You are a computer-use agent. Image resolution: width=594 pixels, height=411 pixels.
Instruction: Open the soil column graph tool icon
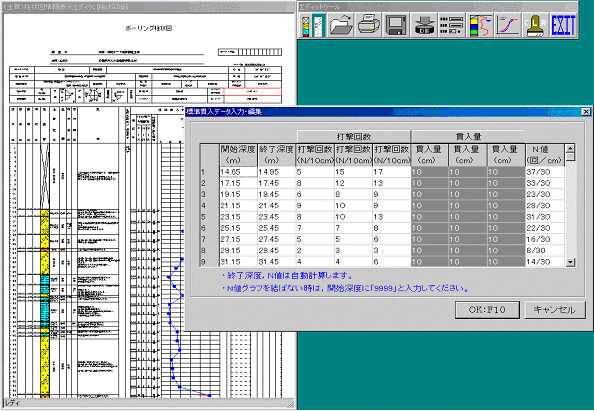(479, 25)
